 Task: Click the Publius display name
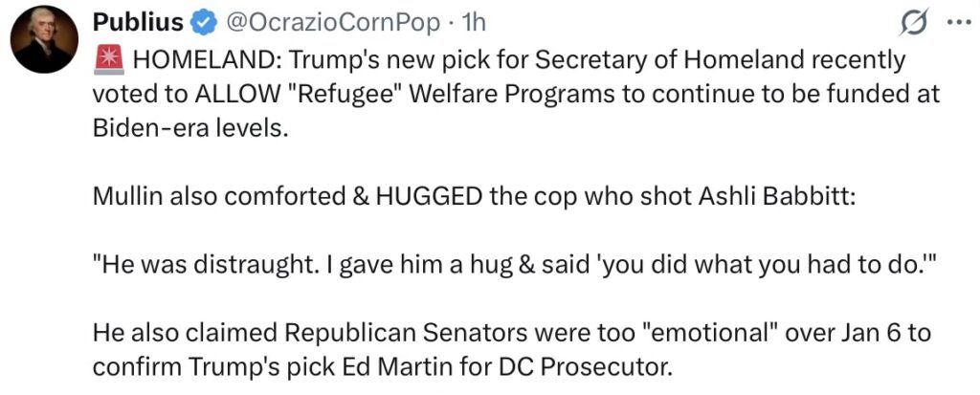pyautogui.click(x=134, y=23)
